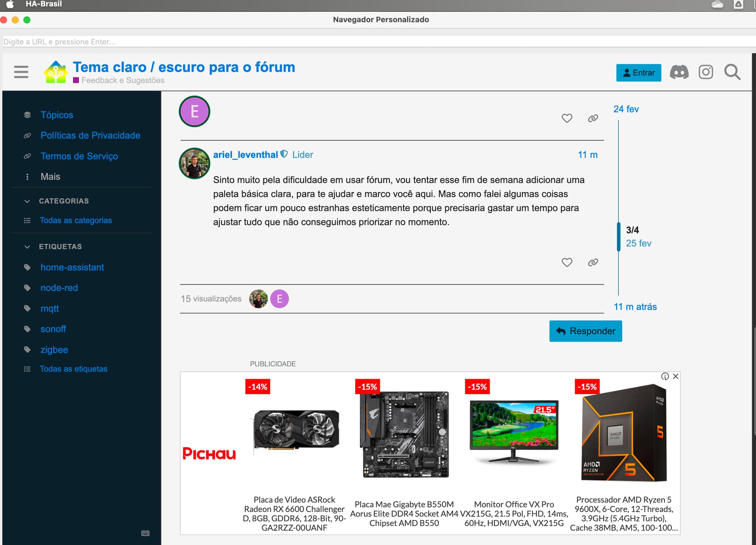Click the large purple E avatar
This screenshot has height=545, width=756.
click(195, 112)
